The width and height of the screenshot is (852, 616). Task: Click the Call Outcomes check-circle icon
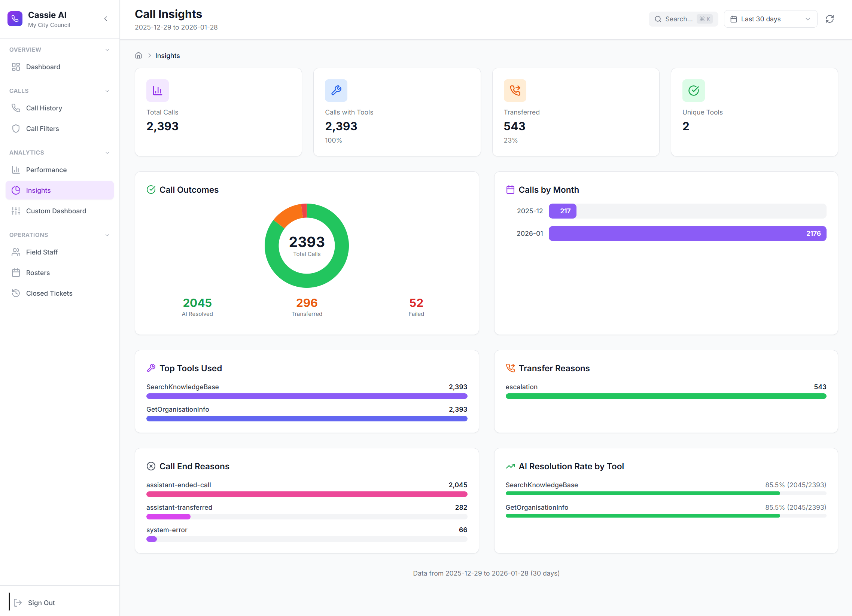point(151,190)
